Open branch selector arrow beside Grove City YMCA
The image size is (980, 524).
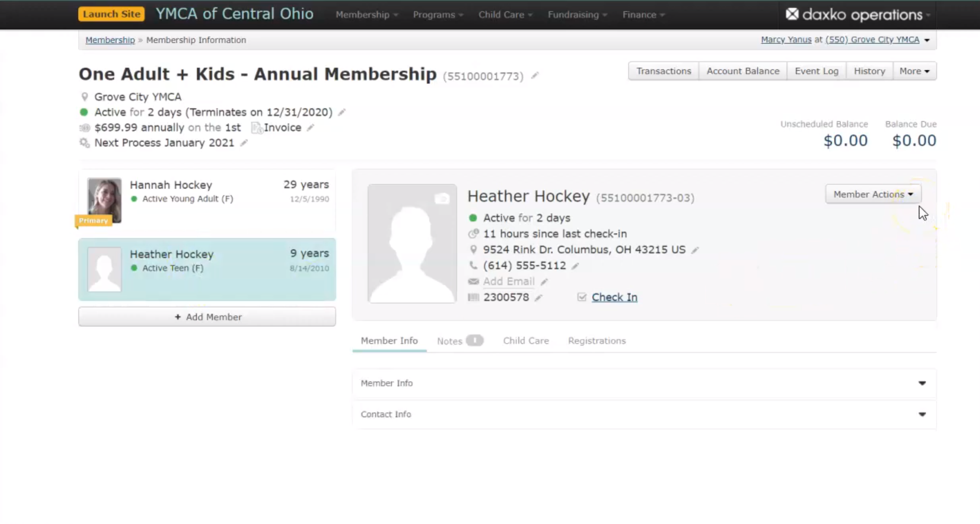(x=927, y=40)
